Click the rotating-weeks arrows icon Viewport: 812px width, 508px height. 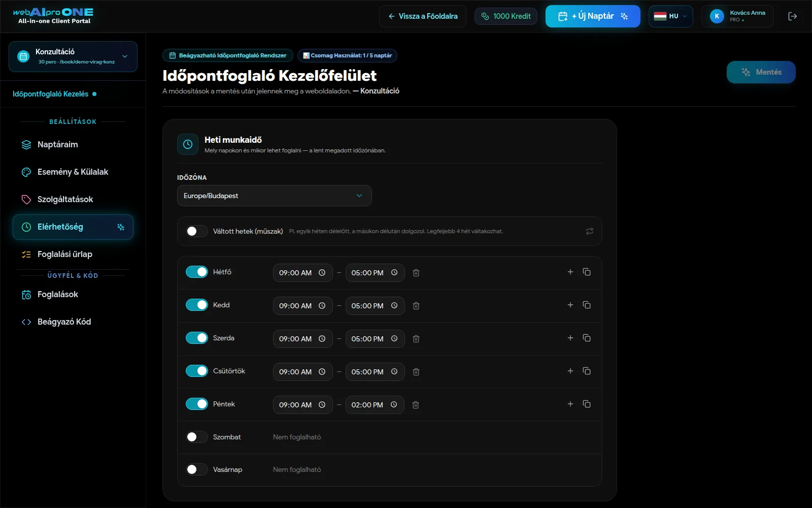coord(590,231)
